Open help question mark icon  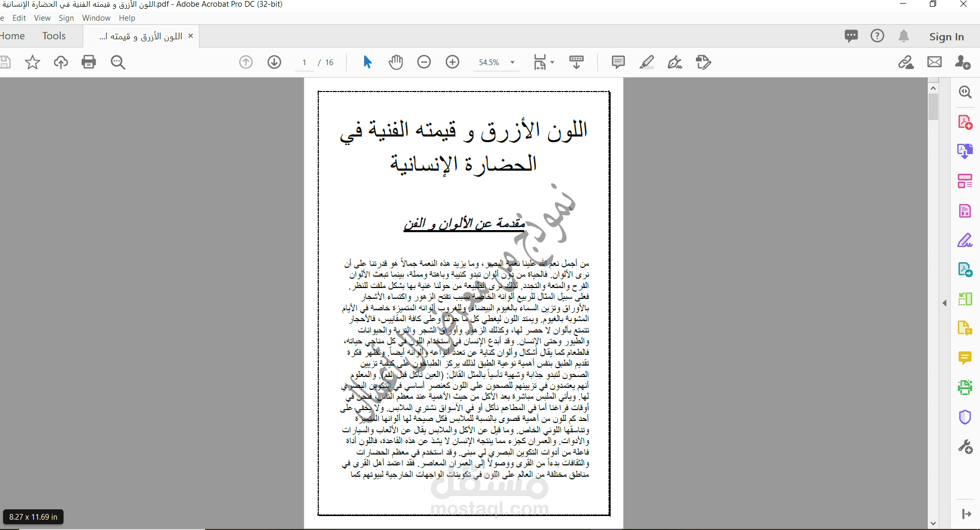coord(877,36)
